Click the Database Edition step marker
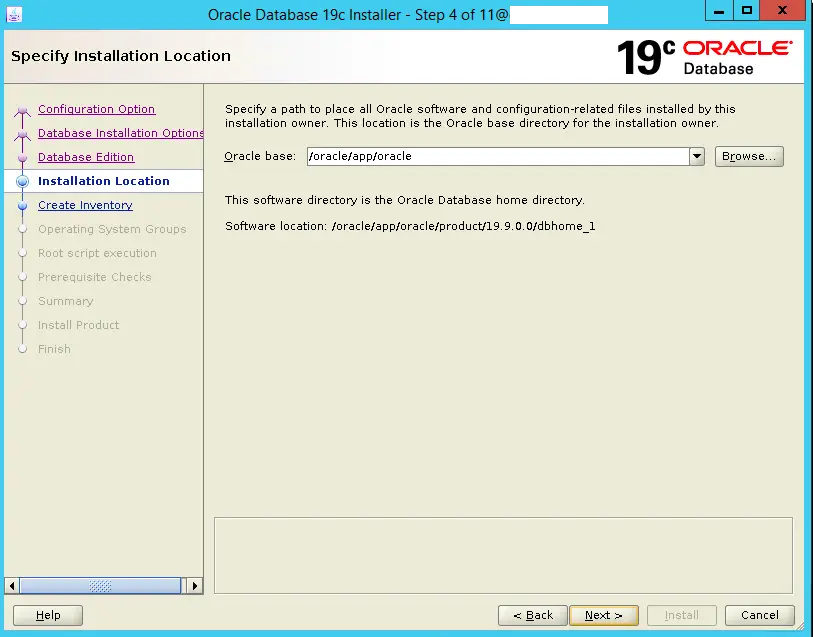This screenshot has width=813, height=637. [22, 158]
